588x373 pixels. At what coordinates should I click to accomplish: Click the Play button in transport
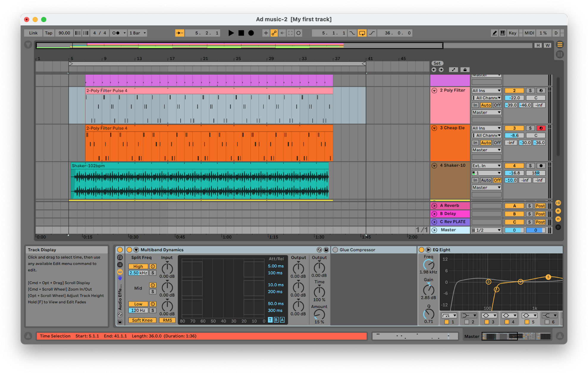tap(231, 33)
